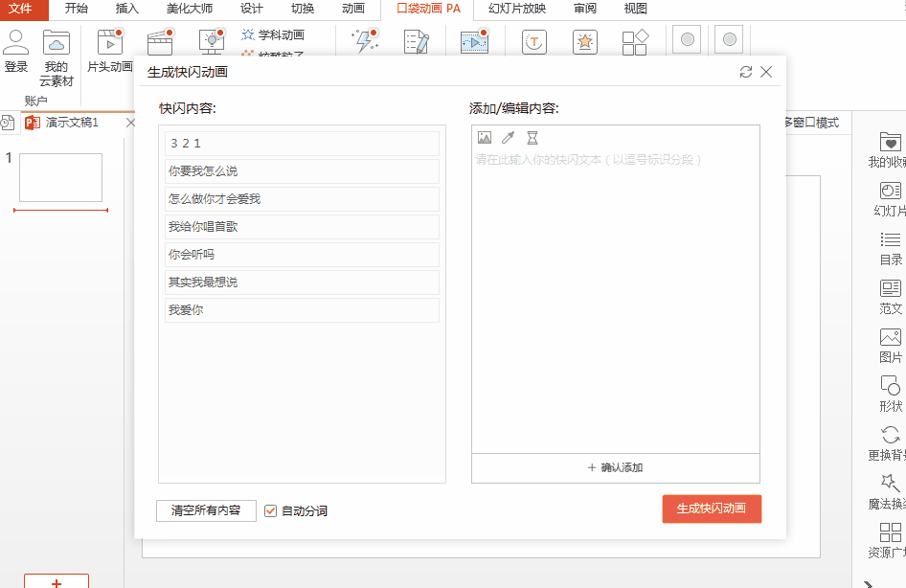
Task: Click the add slide plus button
Action: (x=57, y=582)
